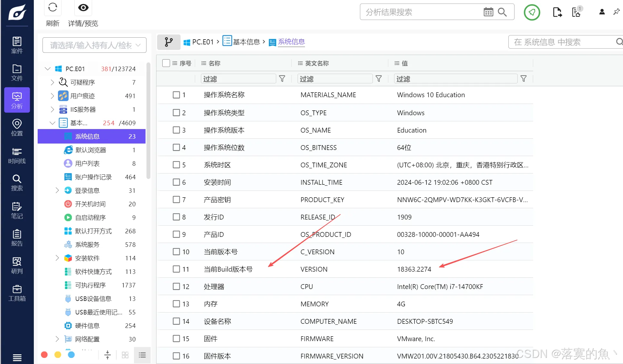Open the 时间线 sidebar section
The height and width of the screenshot is (364, 623).
click(x=17, y=155)
